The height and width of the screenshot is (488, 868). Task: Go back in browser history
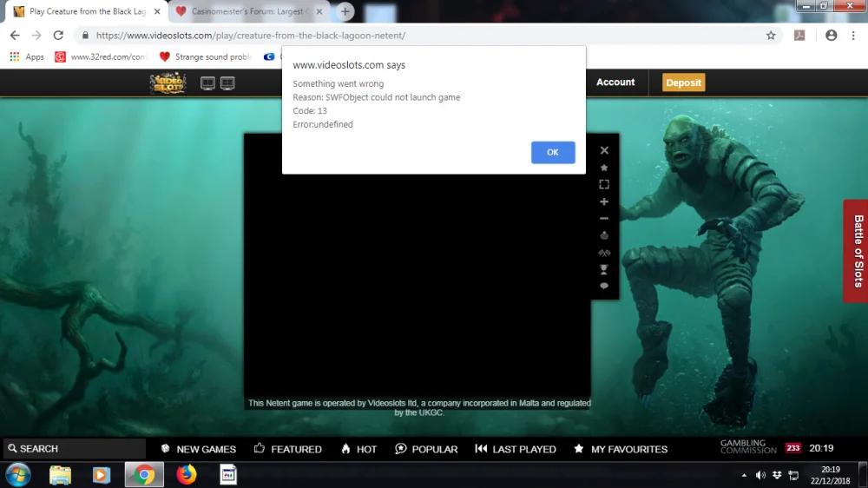coord(15,36)
